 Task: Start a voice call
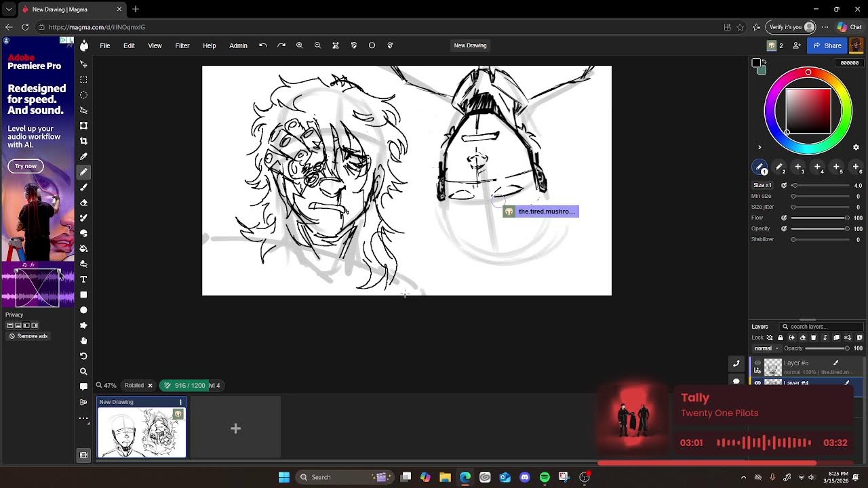(736, 363)
